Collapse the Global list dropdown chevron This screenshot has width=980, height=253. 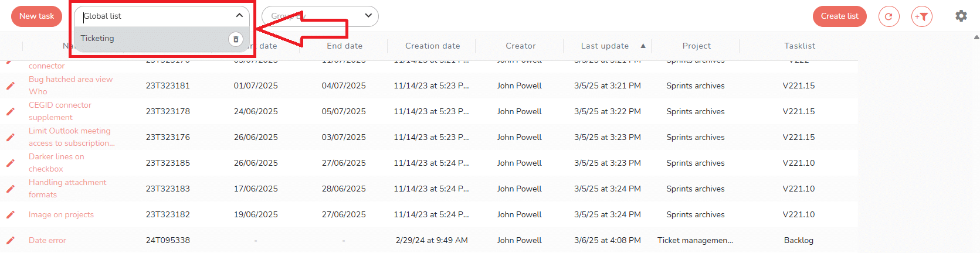[x=239, y=16]
